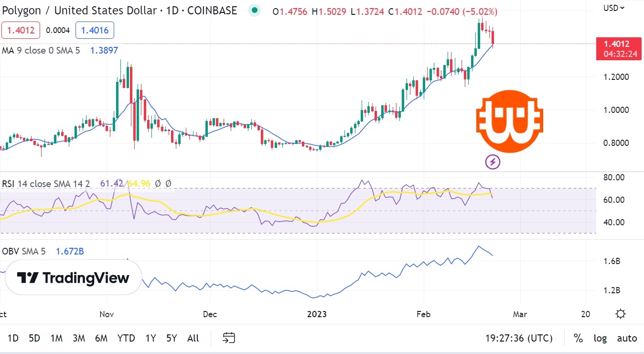The height and width of the screenshot is (354, 644).
Task: Click the Dec label on time axis
Action: (210, 314)
